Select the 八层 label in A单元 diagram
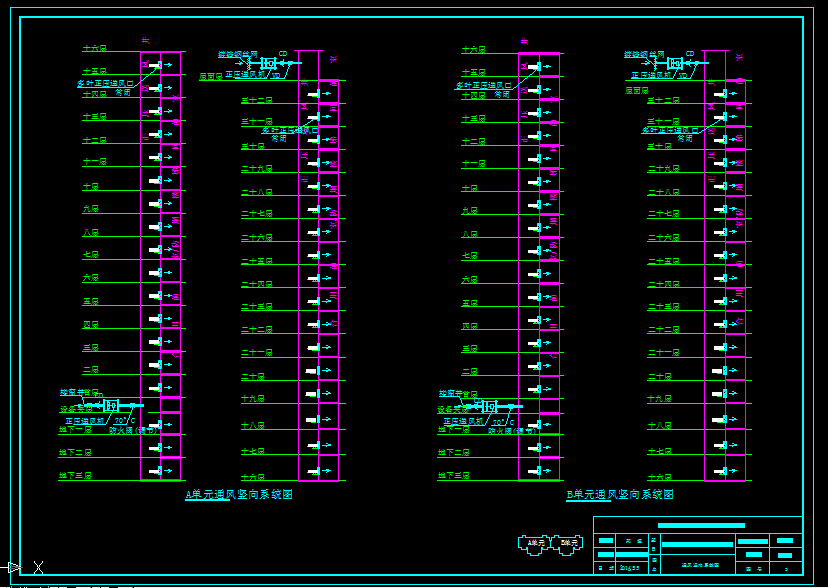Image resolution: width=828 pixels, height=588 pixels. coord(91,232)
